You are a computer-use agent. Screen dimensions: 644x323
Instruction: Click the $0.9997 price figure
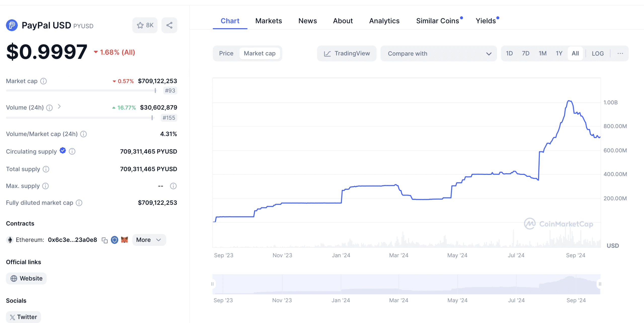point(47,52)
